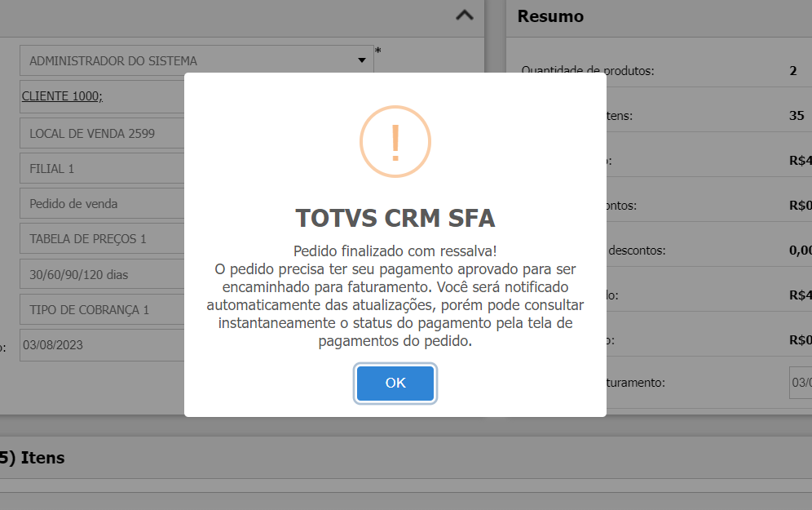Click the faturamento date field in Resumo

click(801, 382)
